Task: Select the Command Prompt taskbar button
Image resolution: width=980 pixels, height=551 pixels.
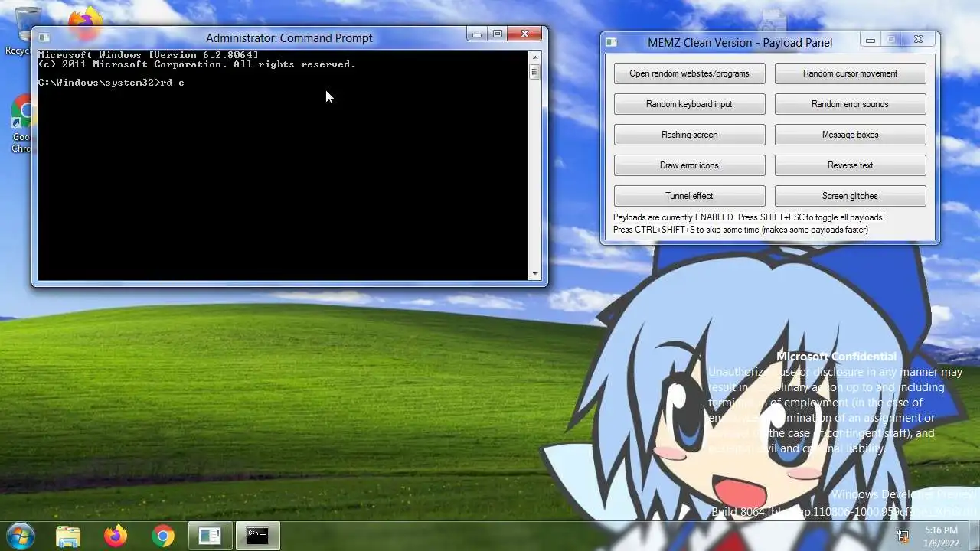Action: [257, 536]
